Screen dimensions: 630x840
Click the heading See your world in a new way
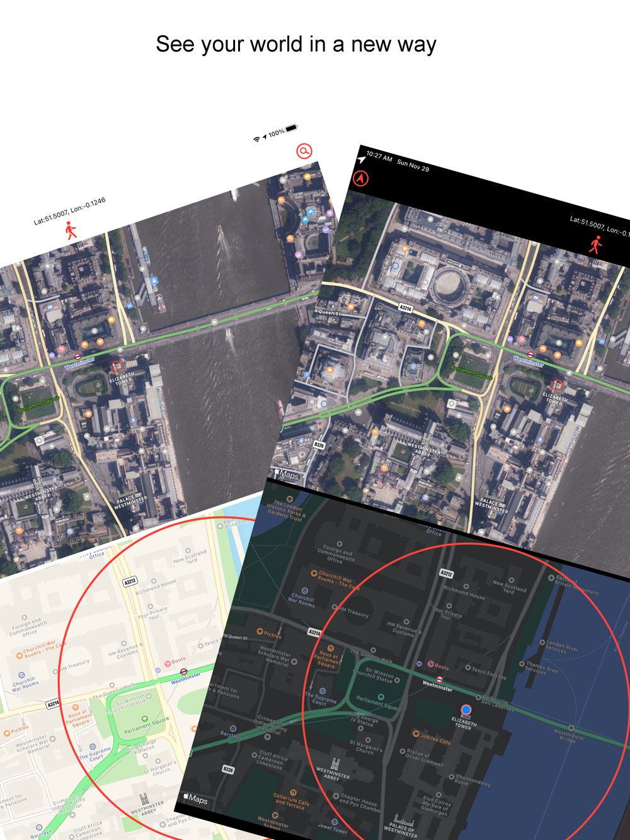point(296,44)
